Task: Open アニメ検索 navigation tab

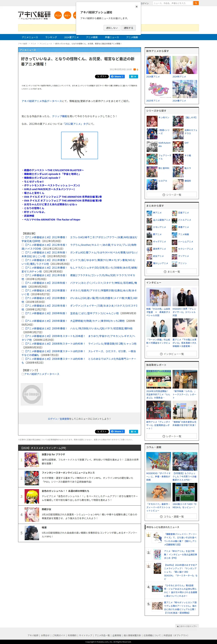Action: [x=92, y=37]
